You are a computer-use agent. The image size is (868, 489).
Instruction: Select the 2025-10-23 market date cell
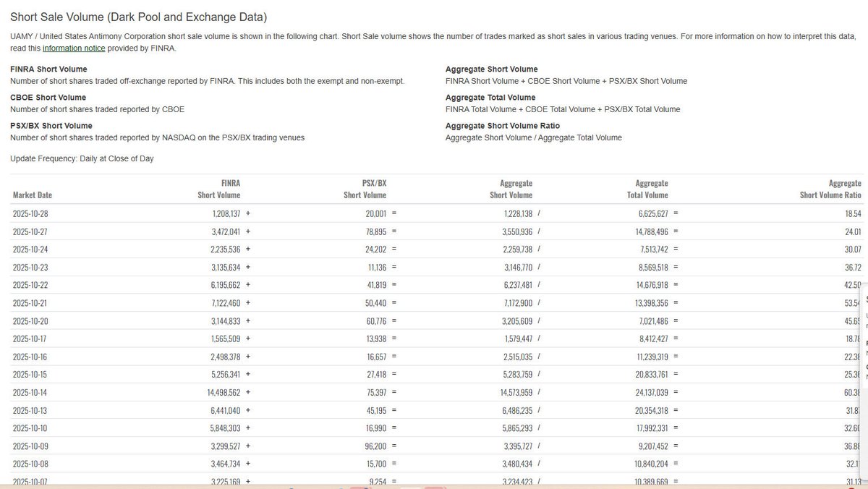point(30,268)
